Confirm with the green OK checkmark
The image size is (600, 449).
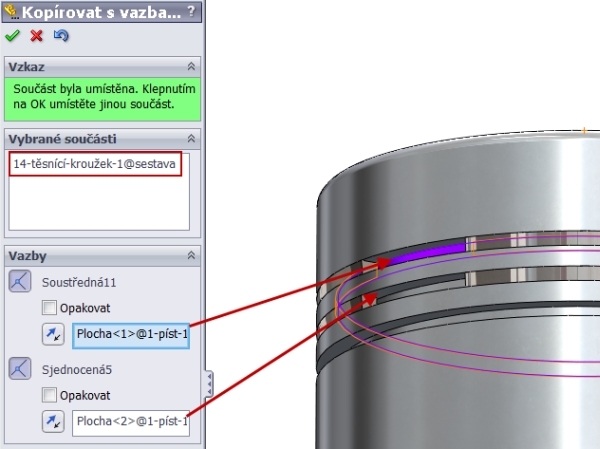12,36
